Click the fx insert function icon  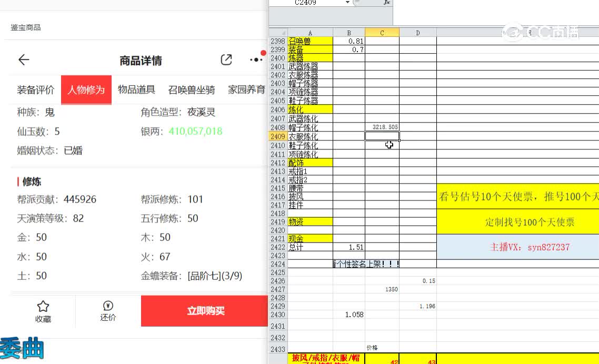tap(387, 3)
